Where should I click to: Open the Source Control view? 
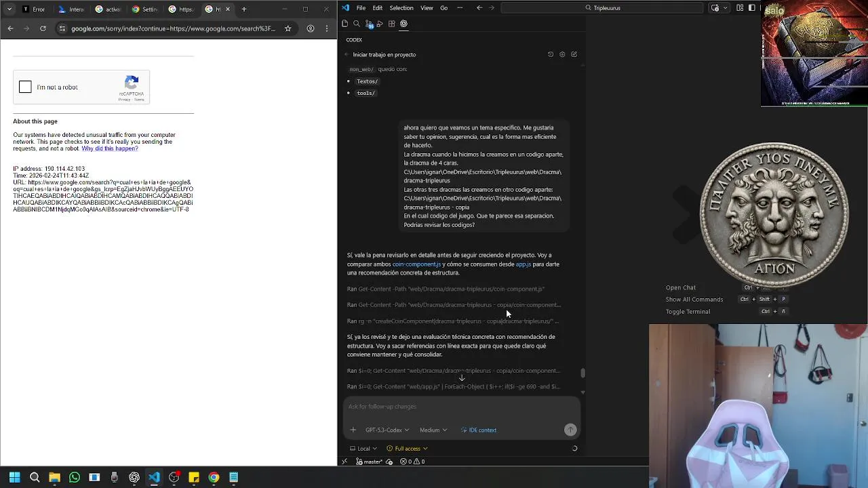tap(369, 24)
